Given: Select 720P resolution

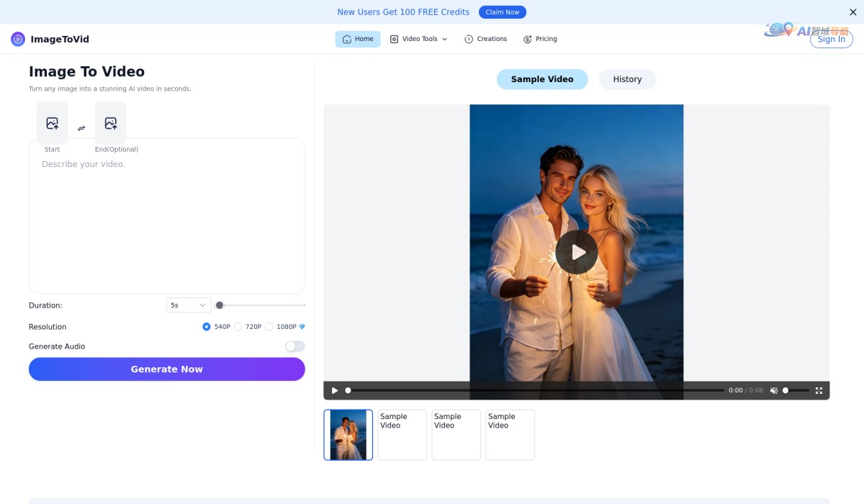Looking at the screenshot, I should 238,327.
